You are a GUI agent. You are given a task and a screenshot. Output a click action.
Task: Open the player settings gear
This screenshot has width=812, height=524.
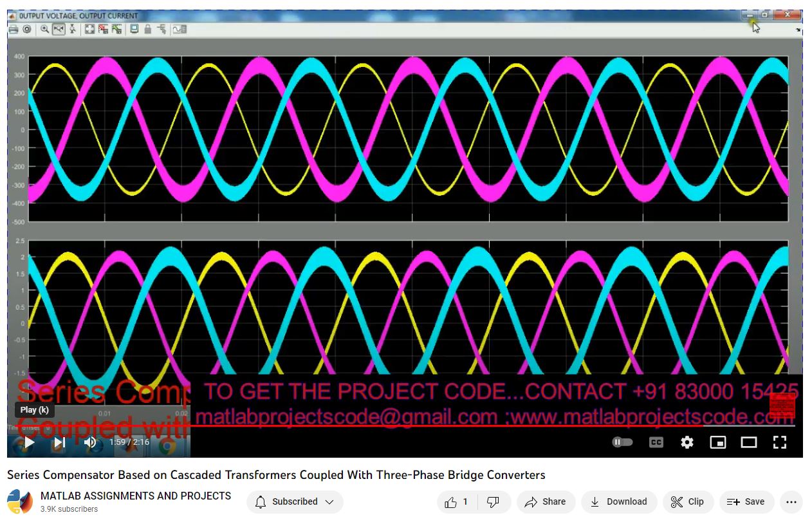pyautogui.click(x=687, y=442)
